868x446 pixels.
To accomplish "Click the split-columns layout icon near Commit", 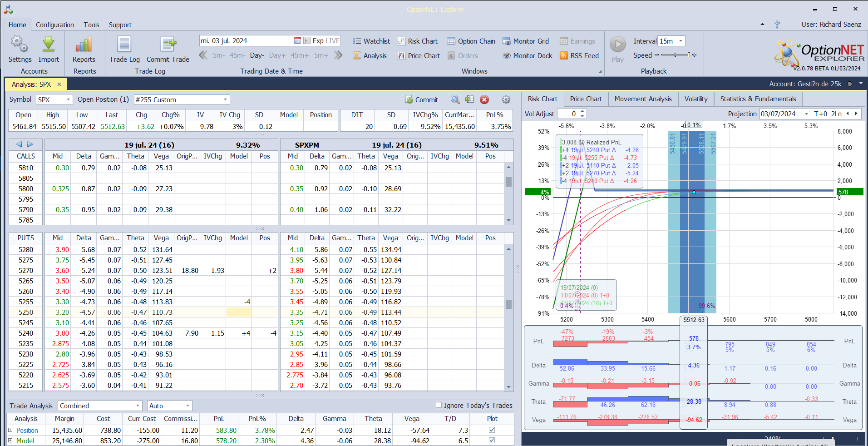I will [469, 99].
